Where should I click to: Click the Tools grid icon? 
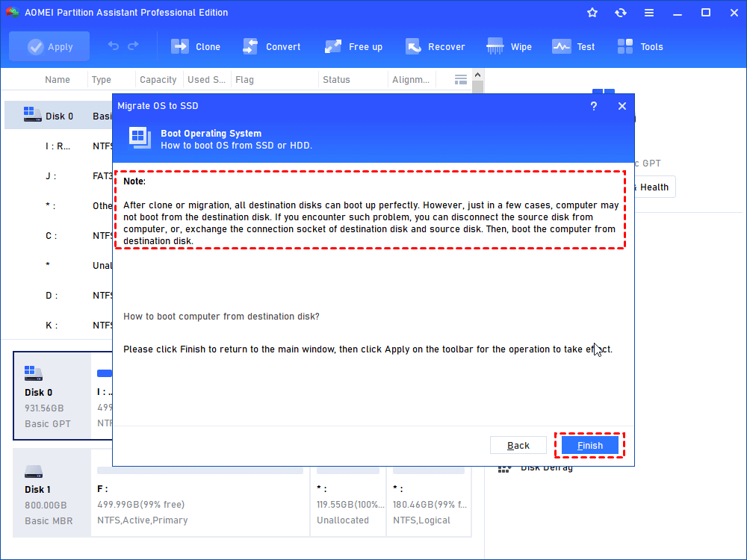[x=625, y=46]
